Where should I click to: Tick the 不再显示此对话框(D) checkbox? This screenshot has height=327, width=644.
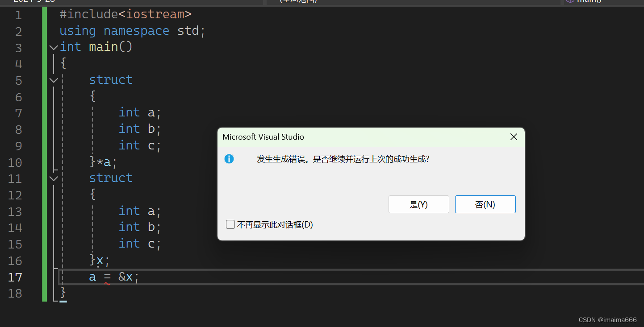click(x=230, y=224)
